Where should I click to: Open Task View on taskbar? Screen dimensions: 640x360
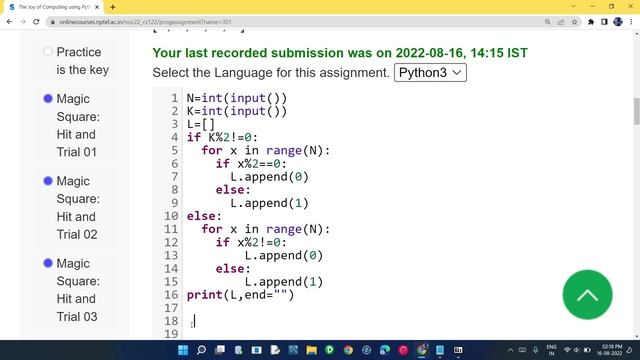coord(220,350)
